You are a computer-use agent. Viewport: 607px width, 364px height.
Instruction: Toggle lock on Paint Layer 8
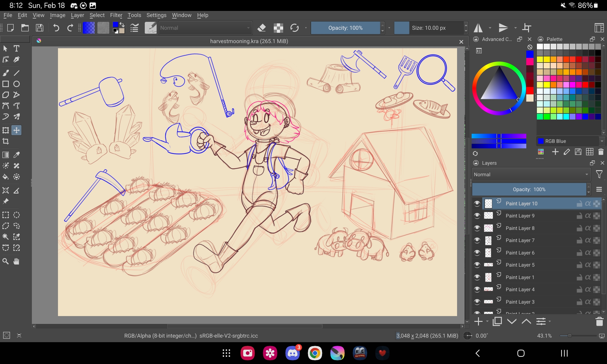[x=579, y=228]
